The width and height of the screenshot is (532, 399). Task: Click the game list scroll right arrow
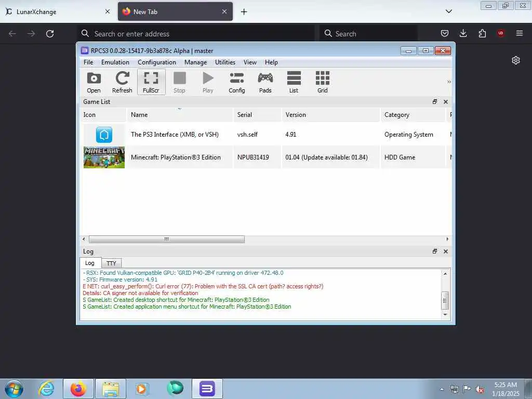tap(447, 239)
